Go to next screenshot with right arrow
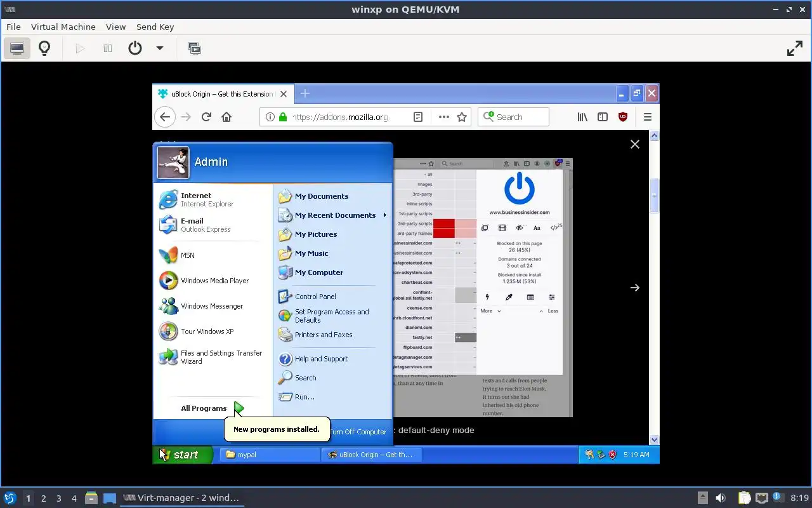 click(x=635, y=288)
